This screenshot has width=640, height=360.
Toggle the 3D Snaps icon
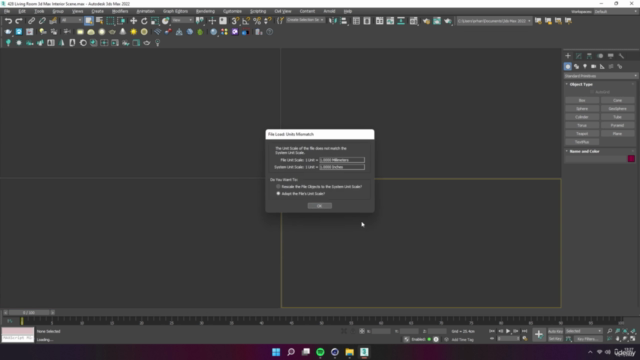coord(235,21)
